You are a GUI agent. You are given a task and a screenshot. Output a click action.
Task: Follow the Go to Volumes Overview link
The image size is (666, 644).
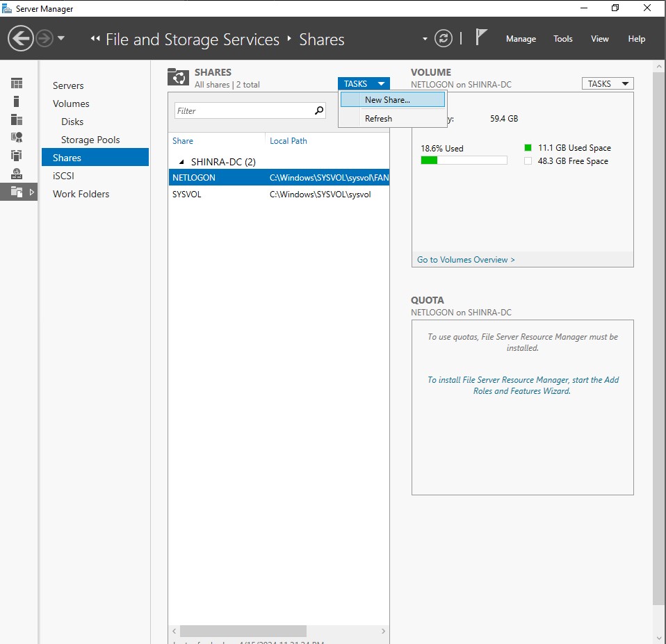point(466,259)
